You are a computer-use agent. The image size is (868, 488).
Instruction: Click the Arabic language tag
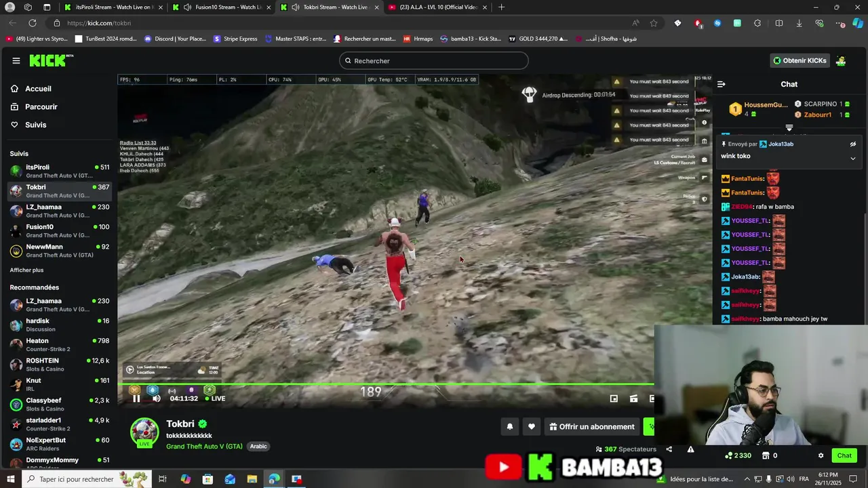pyautogui.click(x=258, y=446)
